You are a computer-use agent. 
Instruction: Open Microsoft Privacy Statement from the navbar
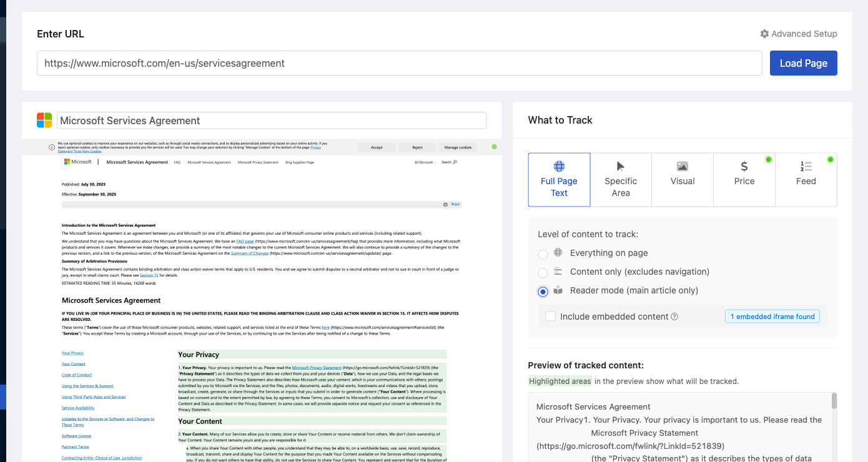click(259, 162)
